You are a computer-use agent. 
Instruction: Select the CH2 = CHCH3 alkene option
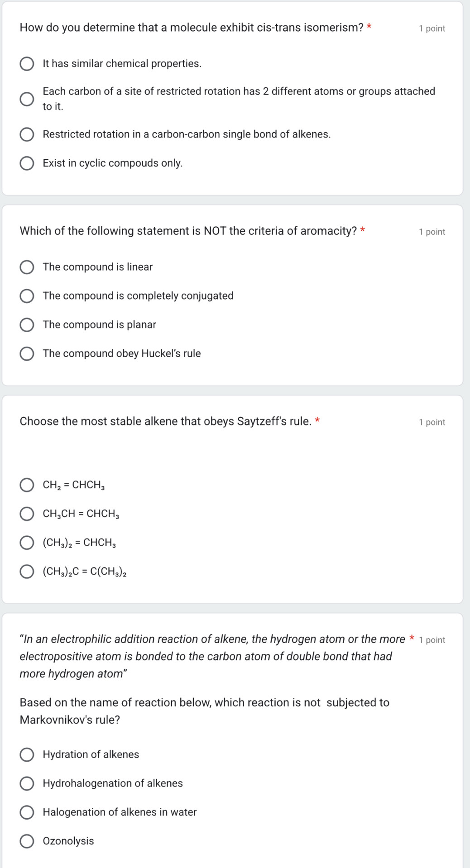(x=27, y=485)
